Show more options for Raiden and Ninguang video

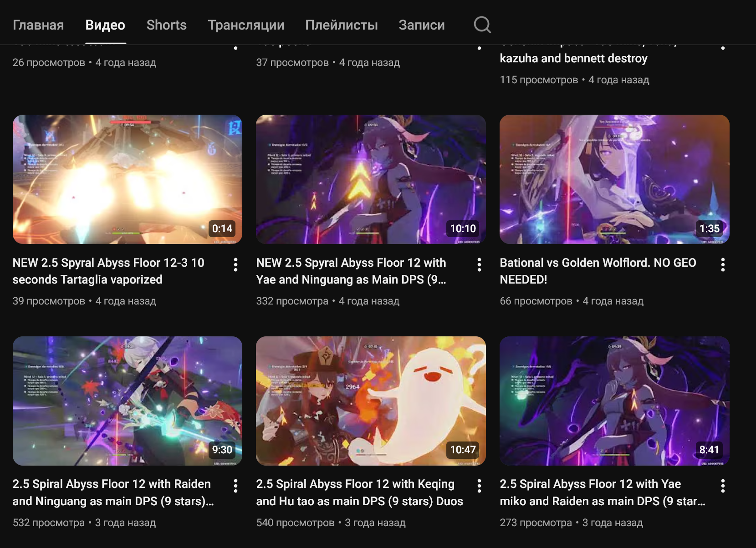235,486
